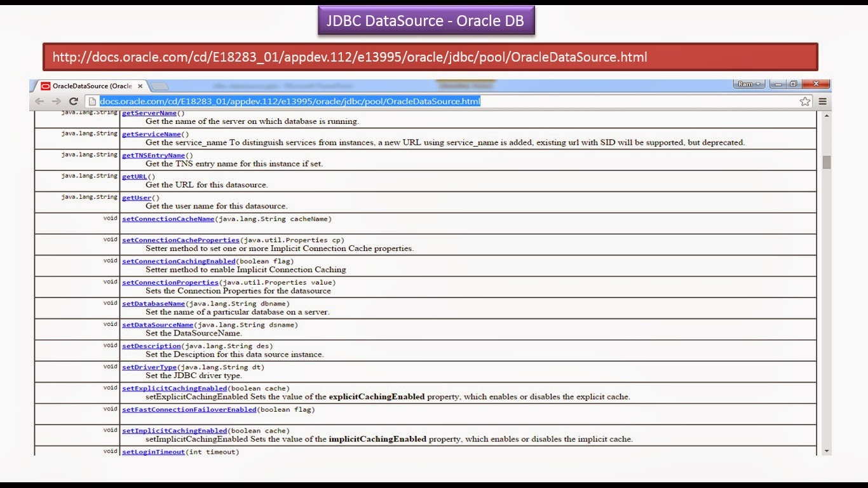This screenshot has height=488, width=868.
Task: Click text 'Get the URL for this datasource.'
Action: (207, 185)
